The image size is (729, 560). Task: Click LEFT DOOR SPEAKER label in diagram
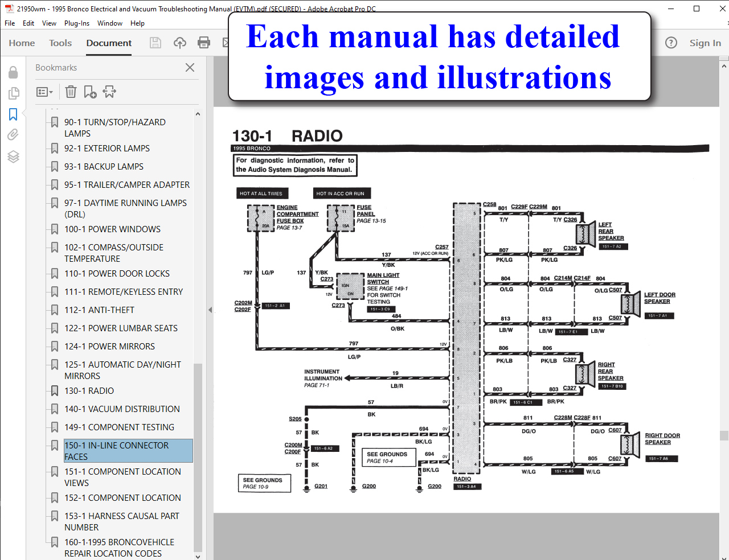pos(660,298)
